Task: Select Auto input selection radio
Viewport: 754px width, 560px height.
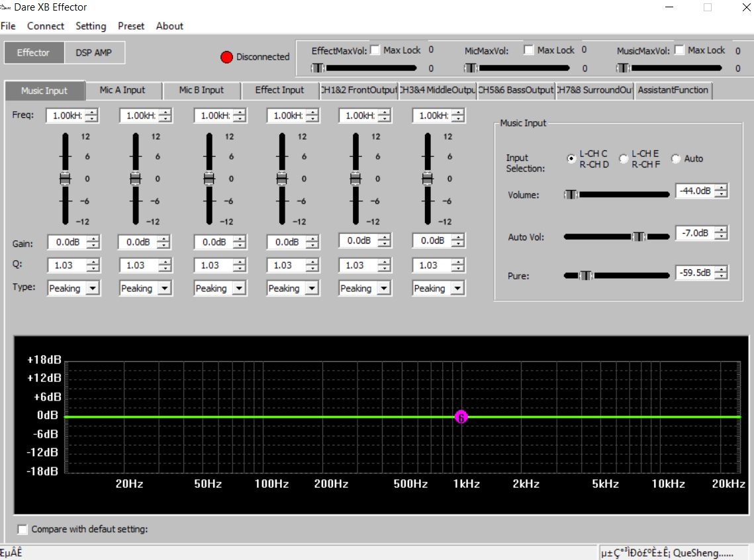Action: (676, 159)
